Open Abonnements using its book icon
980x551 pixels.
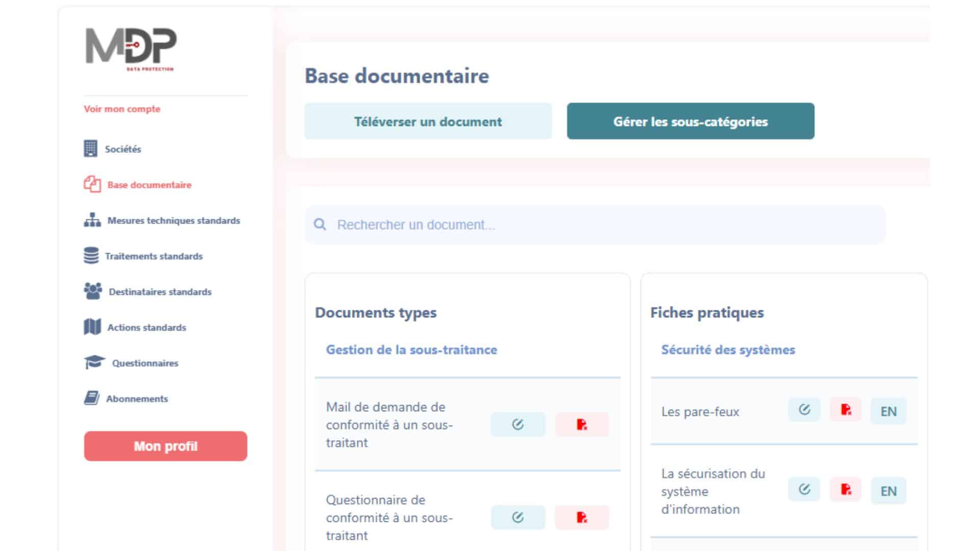click(91, 398)
